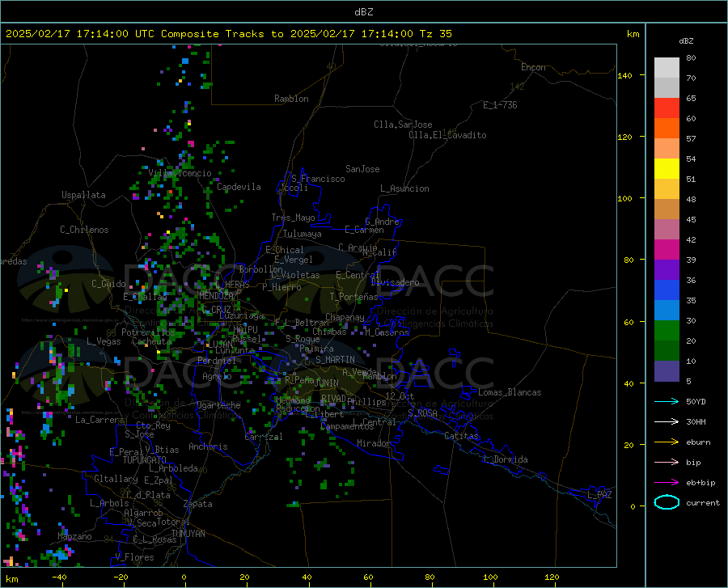
Task: Click the magenta eb+bip arrow in legend
Action: tap(667, 483)
